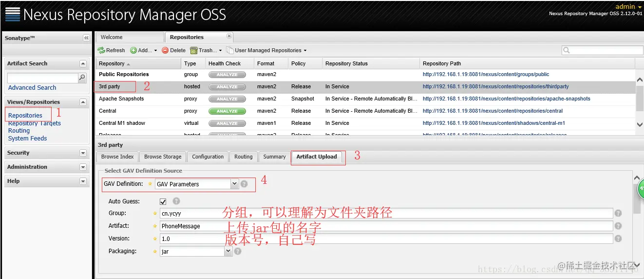Sort by the Policy column header
644x279 pixels.
(x=305, y=63)
